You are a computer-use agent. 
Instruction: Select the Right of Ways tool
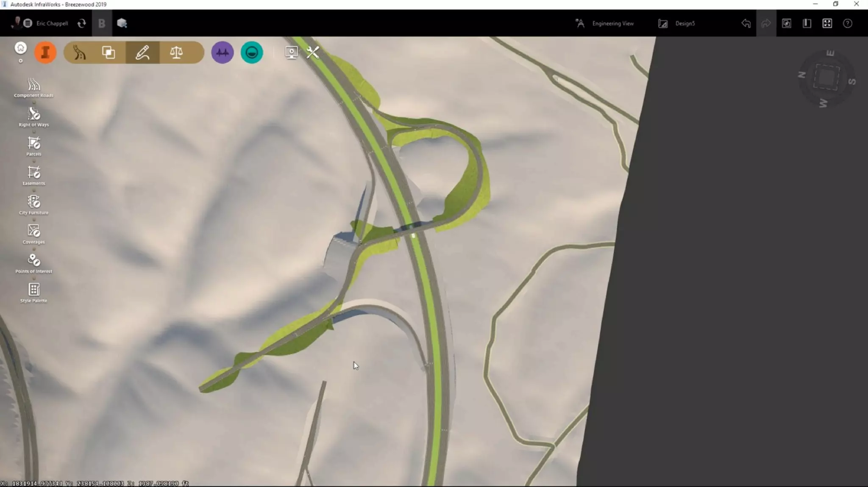pyautogui.click(x=33, y=114)
